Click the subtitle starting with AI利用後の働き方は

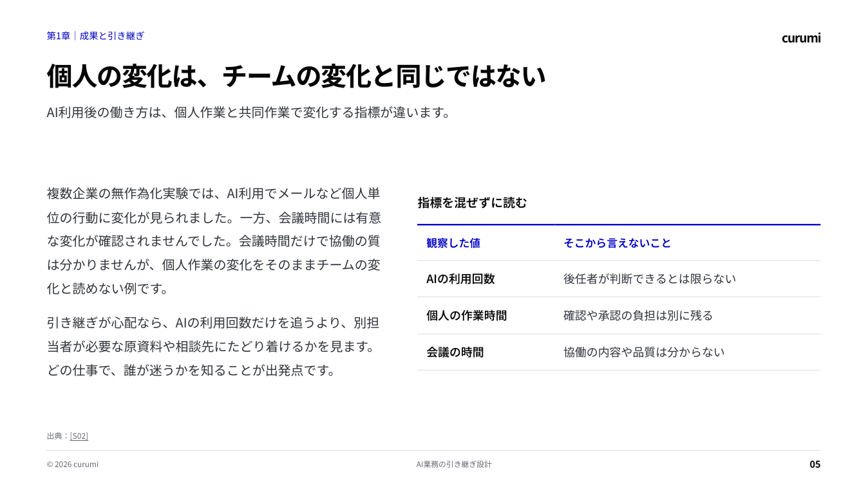pyautogui.click(x=249, y=112)
